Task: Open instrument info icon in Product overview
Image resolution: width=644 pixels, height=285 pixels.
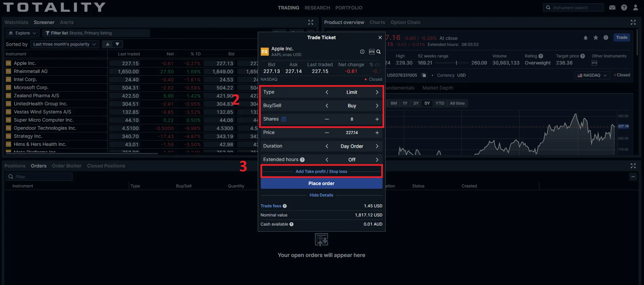Action: (606, 38)
